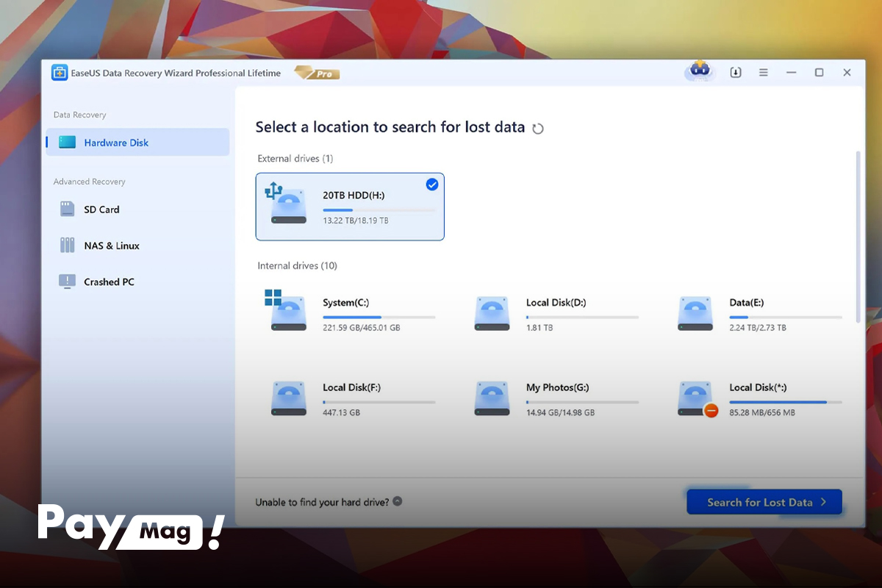882x588 pixels.
Task: Click the My Photos(G:) drive icon
Action: pyautogui.click(x=492, y=399)
